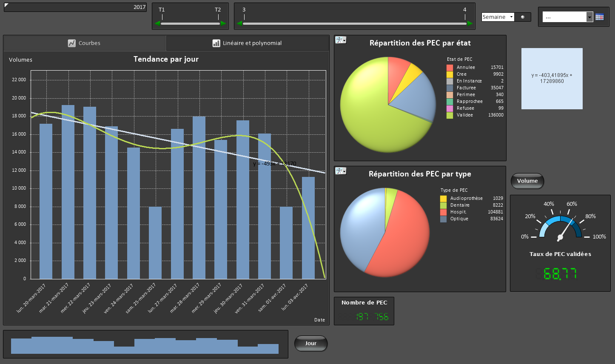Click the Jour button
This screenshot has height=364, width=615.
point(311,344)
